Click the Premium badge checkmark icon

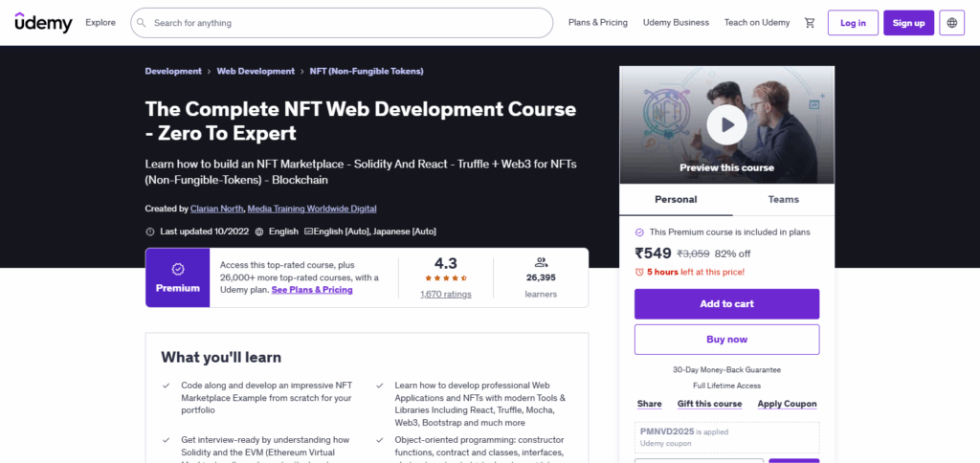point(178,269)
